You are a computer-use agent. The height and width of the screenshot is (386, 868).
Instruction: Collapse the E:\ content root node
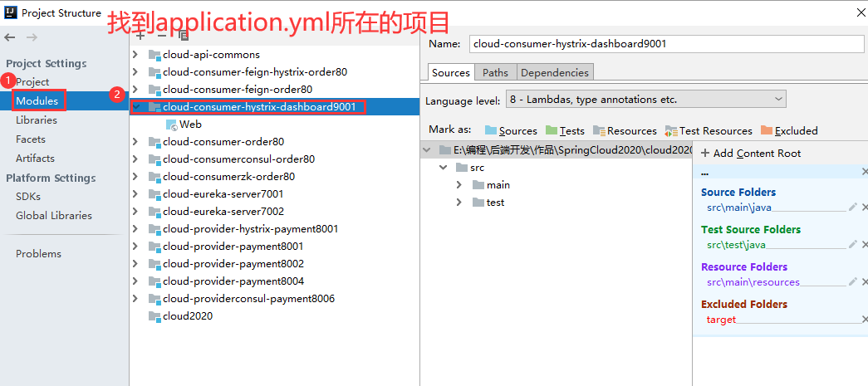click(x=426, y=150)
